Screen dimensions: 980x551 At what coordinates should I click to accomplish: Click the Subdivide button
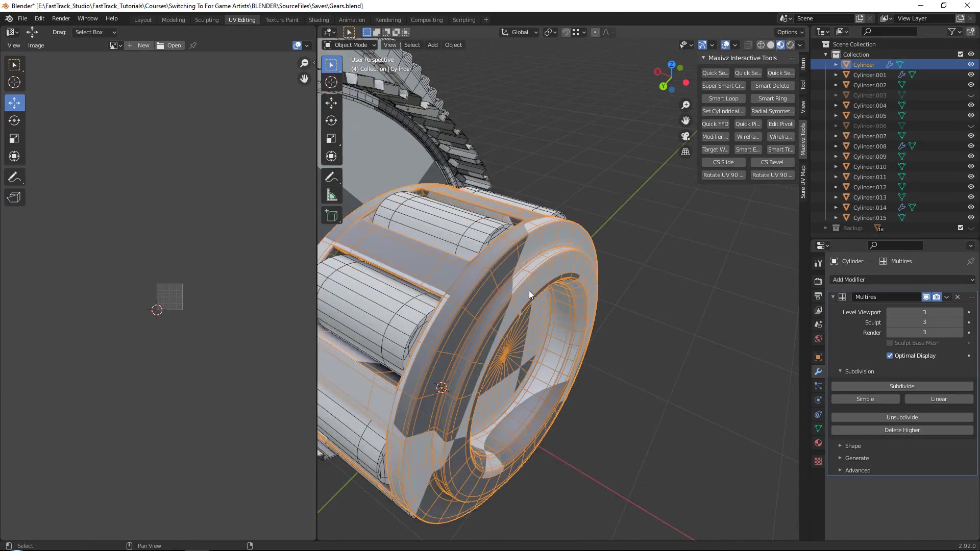(902, 386)
